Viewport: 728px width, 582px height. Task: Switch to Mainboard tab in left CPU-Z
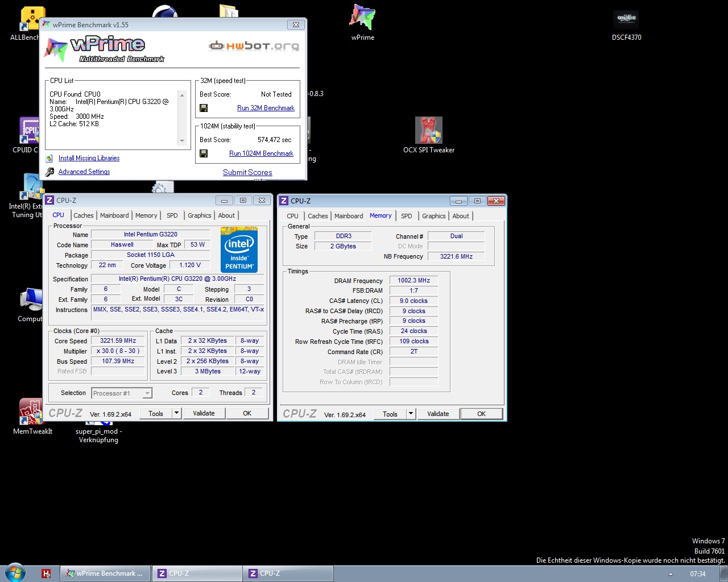pyautogui.click(x=114, y=215)
